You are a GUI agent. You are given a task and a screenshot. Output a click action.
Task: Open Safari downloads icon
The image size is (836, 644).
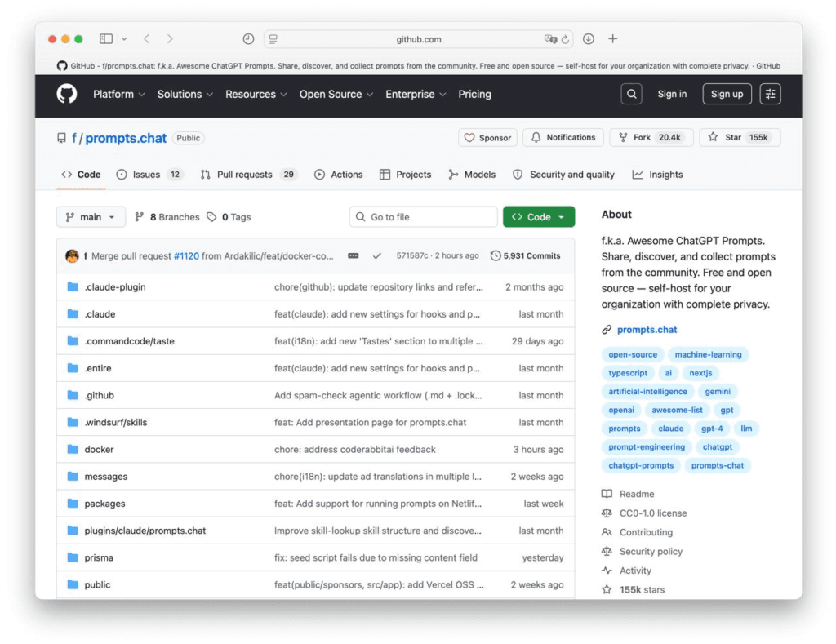click(x=588, y=39)
